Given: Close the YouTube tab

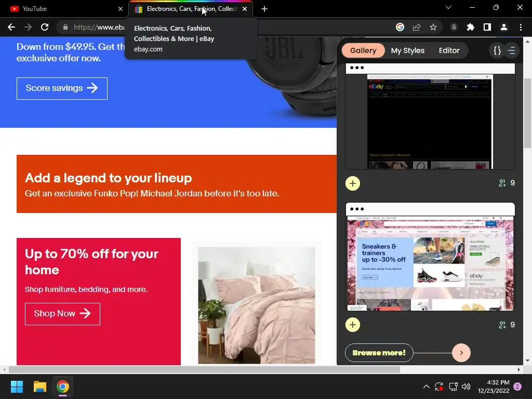Looking at the screenshot, I should click(x=121, y=9).
